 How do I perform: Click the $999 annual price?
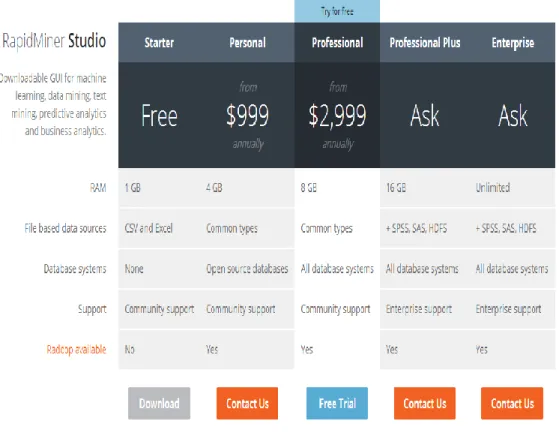pyautogui.click(x=247, y=116)
